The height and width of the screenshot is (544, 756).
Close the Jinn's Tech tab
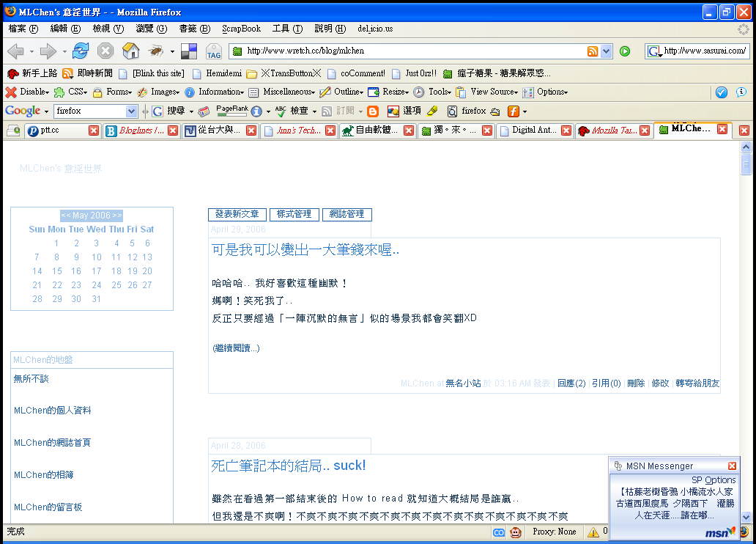click(330, 131)
